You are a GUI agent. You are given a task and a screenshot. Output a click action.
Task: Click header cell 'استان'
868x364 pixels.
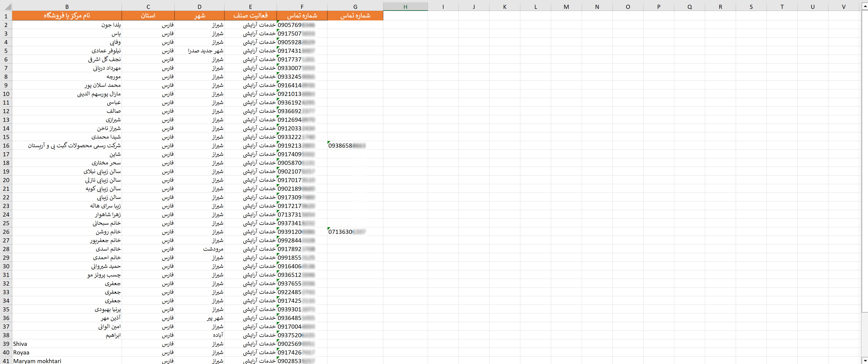[148, 15]
